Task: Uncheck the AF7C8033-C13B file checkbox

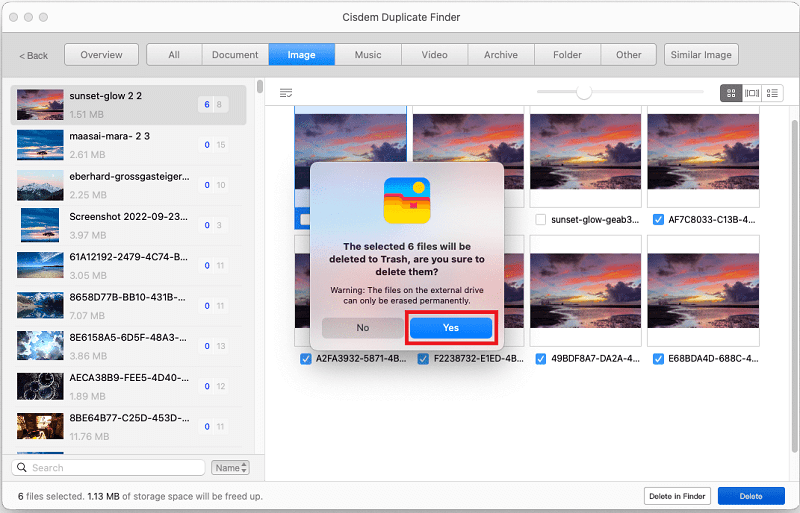Action: (x=658, y=219)
